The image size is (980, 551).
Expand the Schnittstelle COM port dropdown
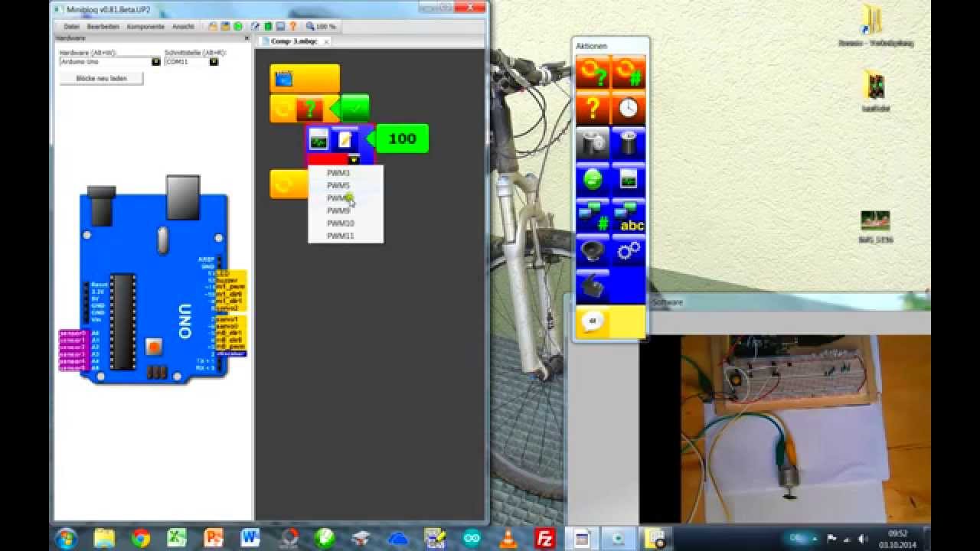(x=214, y=61)
